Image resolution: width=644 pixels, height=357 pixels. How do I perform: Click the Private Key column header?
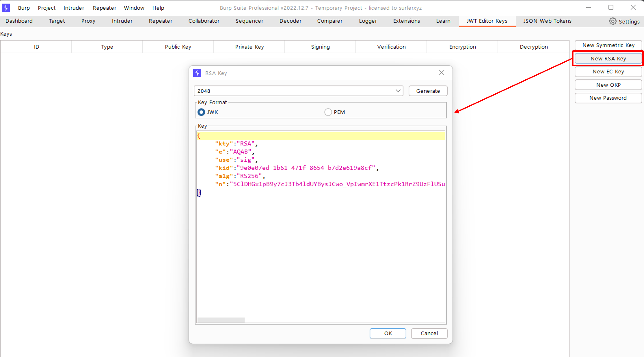tap(249, 47)
